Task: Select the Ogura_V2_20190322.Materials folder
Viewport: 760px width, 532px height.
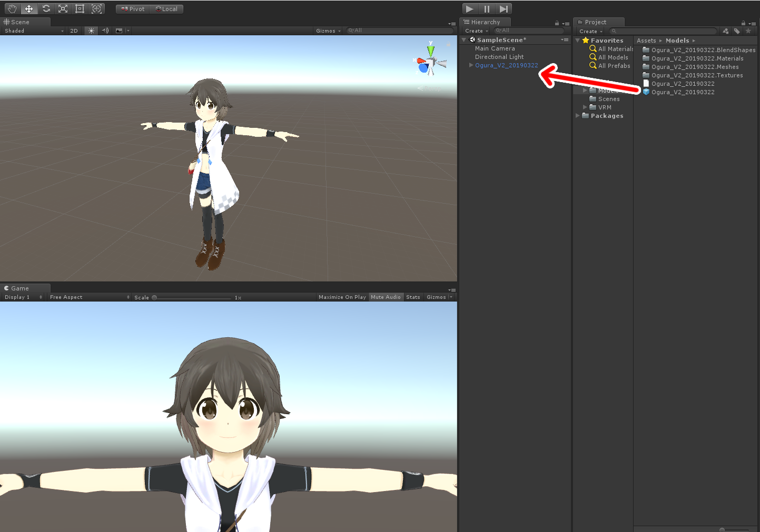Action: coord(693,58)
